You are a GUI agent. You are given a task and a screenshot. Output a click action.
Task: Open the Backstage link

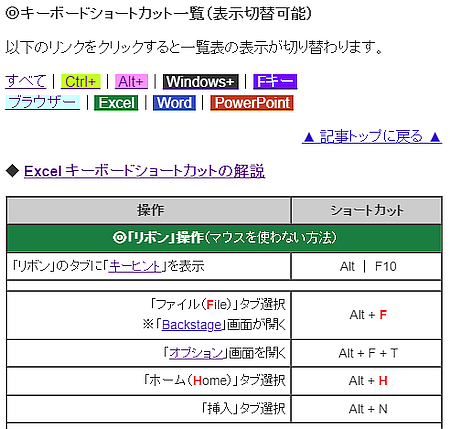[x=192, y=324]
